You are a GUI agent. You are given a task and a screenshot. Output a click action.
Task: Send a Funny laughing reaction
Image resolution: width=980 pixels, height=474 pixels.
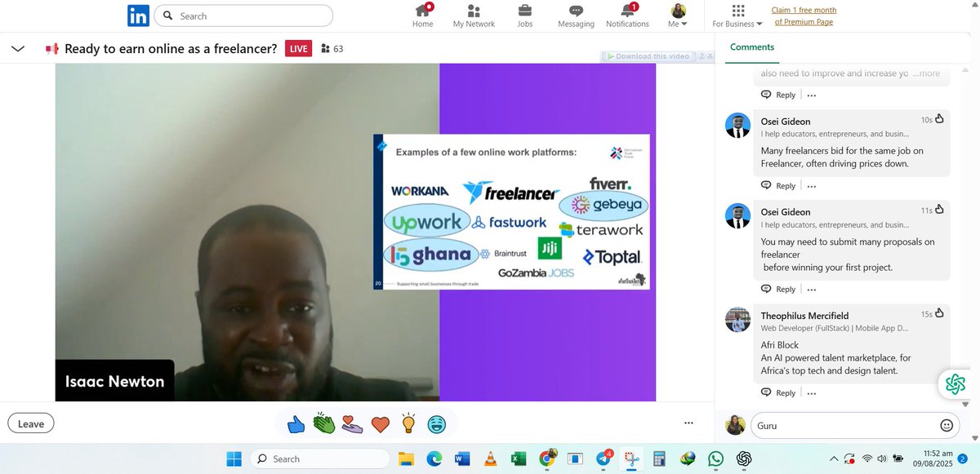(x=436, y=424)
